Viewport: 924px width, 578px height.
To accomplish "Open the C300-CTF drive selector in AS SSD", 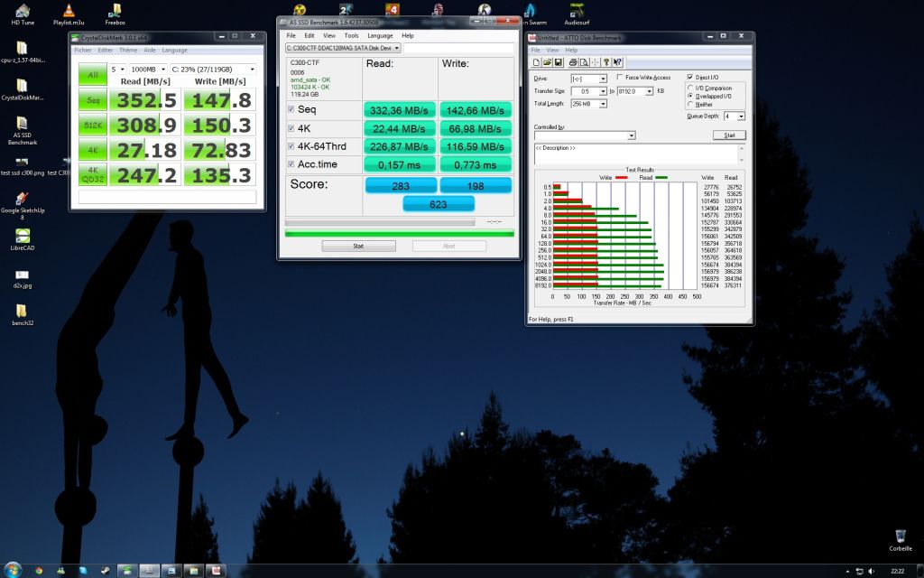I will [343, 48].
